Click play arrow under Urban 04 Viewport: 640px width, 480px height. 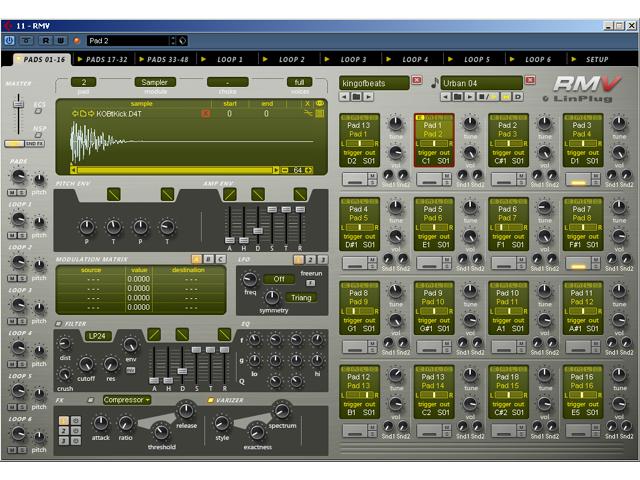click(470, 97)
